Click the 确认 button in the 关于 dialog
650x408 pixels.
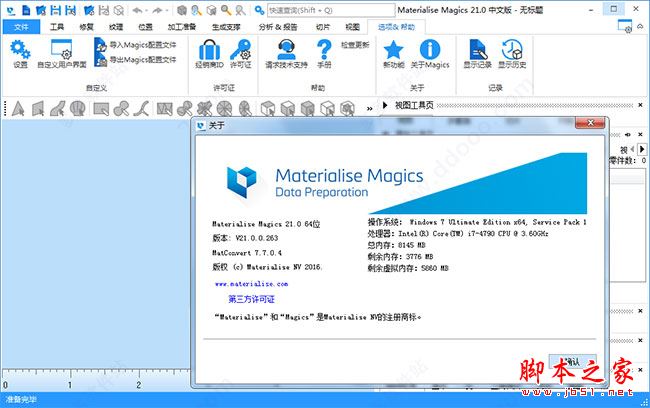(x=572, y=362)
